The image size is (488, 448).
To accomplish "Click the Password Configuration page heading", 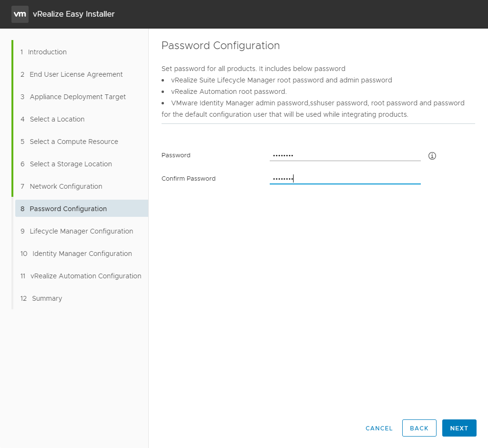I will (x=221, y=45).
